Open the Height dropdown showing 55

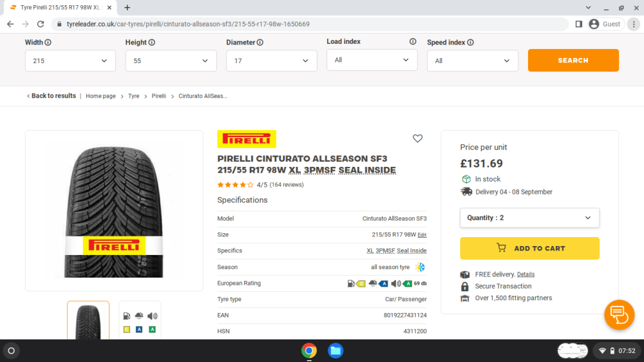tap(171, 61)
